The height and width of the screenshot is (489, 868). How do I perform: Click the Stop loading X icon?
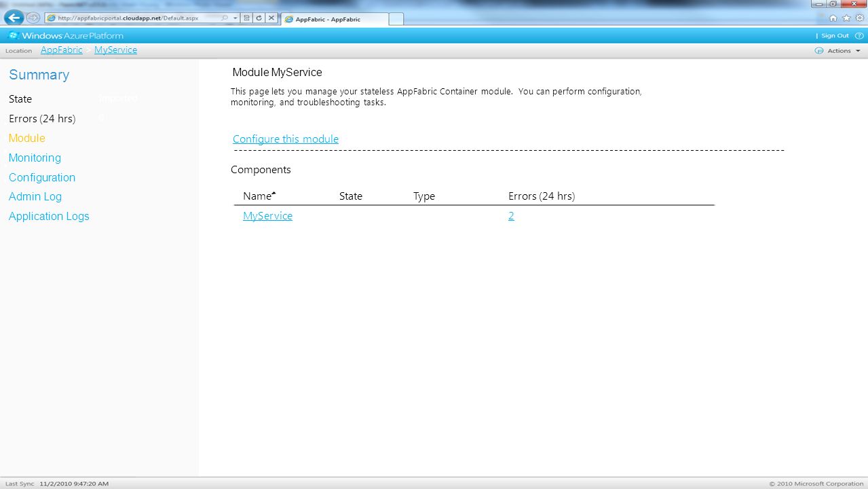[x=271, y=18]
